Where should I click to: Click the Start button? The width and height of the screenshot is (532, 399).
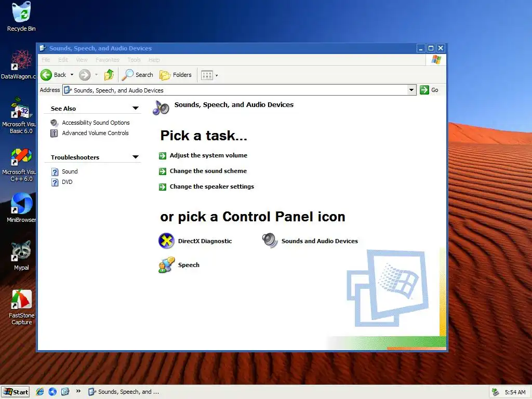[15, 392]
